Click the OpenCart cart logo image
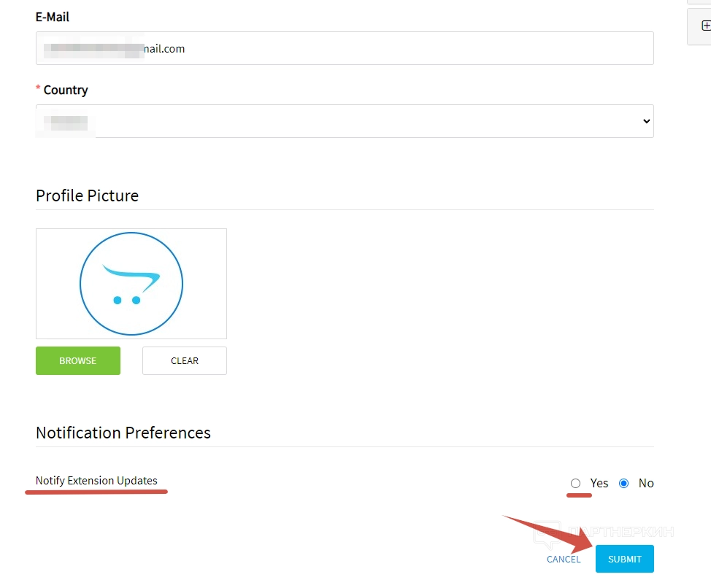The height and width of the screenshot is (588, 711). 131,284
